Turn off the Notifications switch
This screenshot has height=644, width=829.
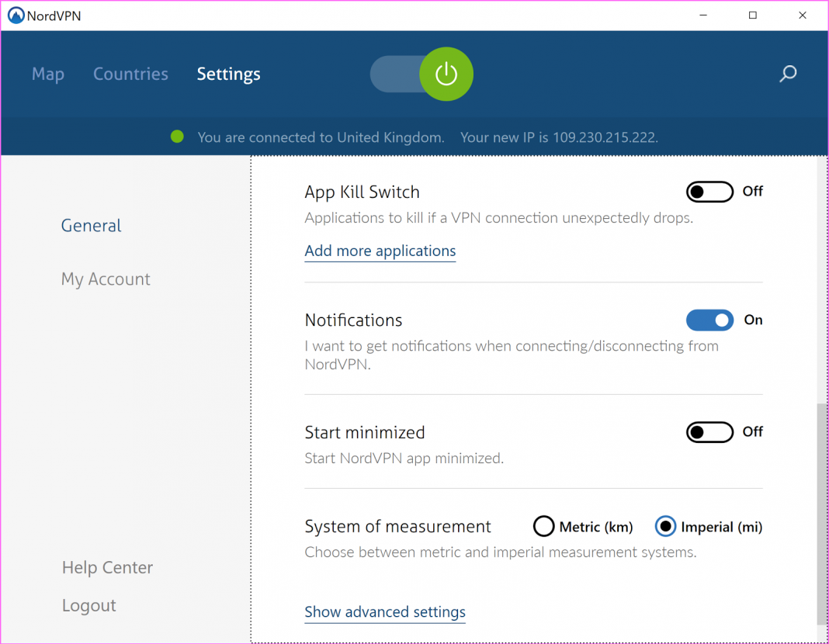709,320
